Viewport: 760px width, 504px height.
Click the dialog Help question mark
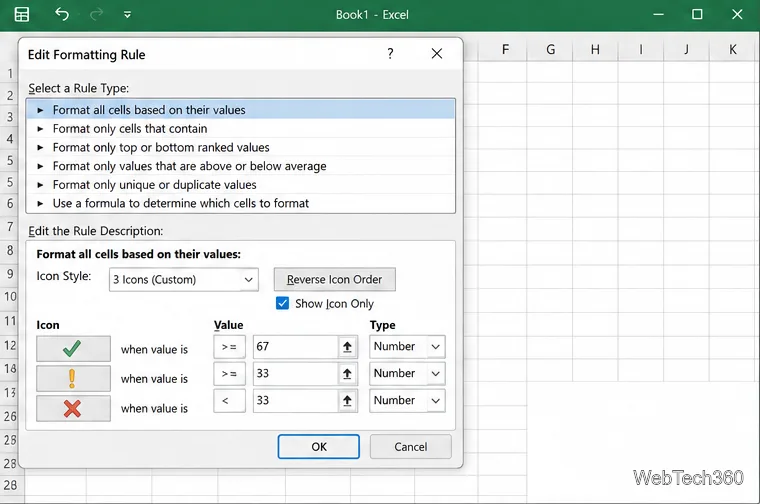click(x=390, y=54)
